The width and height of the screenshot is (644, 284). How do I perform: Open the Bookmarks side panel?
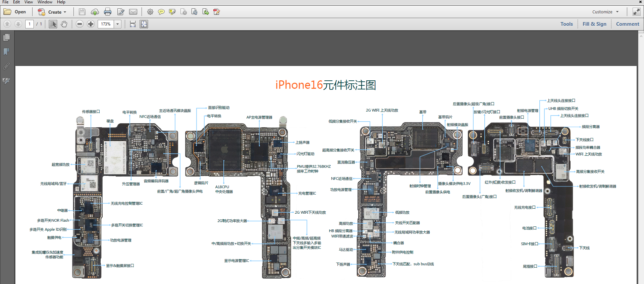tap(6, 52)
